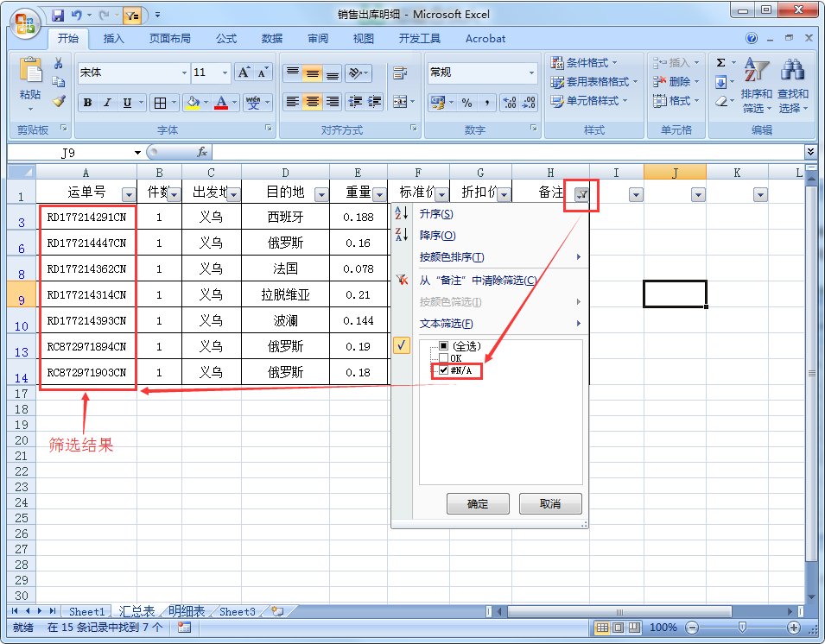Click the 确定 button to apply filter
Viewport: 825px width, 644px height.
478,503
